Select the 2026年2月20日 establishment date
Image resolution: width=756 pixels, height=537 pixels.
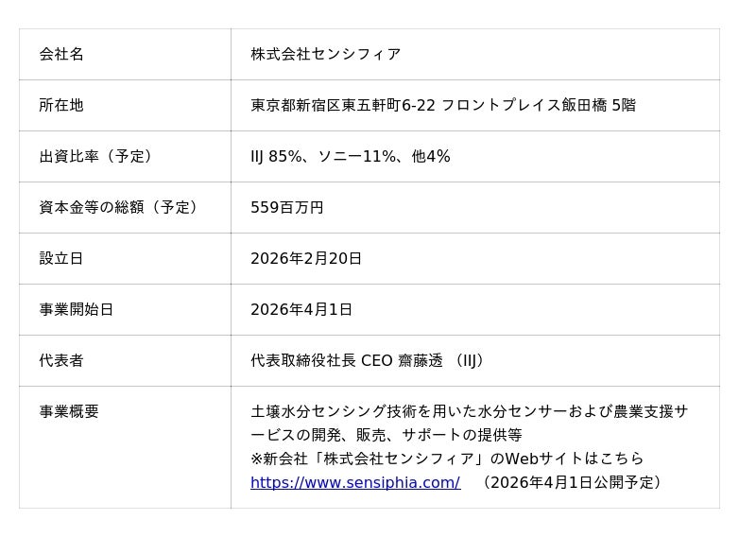click(x=306, y=258)
